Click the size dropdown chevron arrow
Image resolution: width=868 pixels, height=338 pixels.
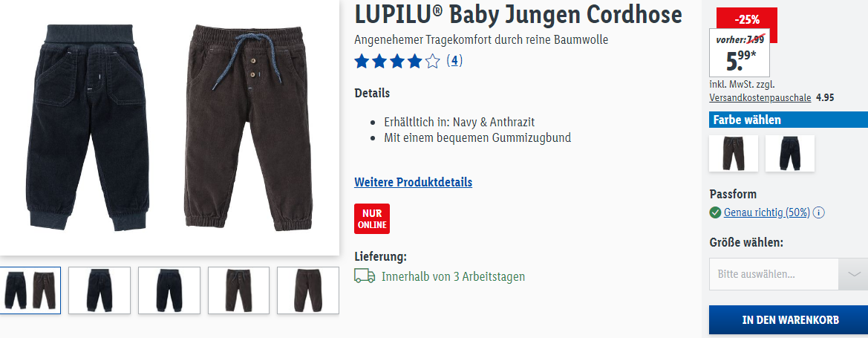point(854,273)
